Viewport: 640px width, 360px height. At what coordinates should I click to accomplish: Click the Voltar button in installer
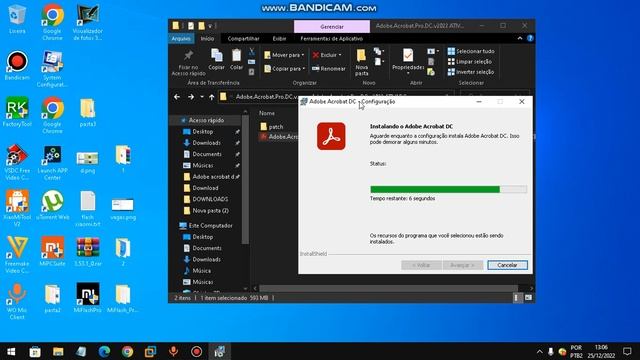point(421,265)
